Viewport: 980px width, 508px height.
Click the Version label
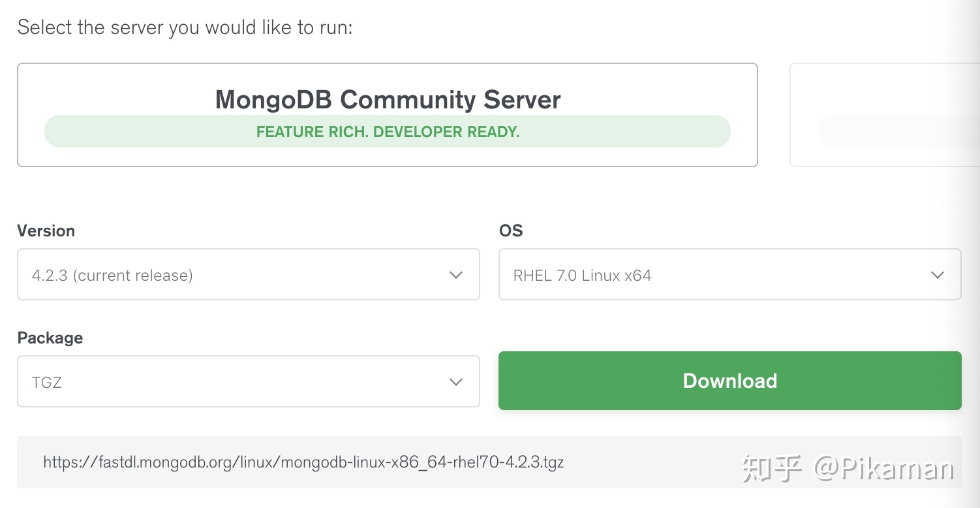[x=46, y=230]
